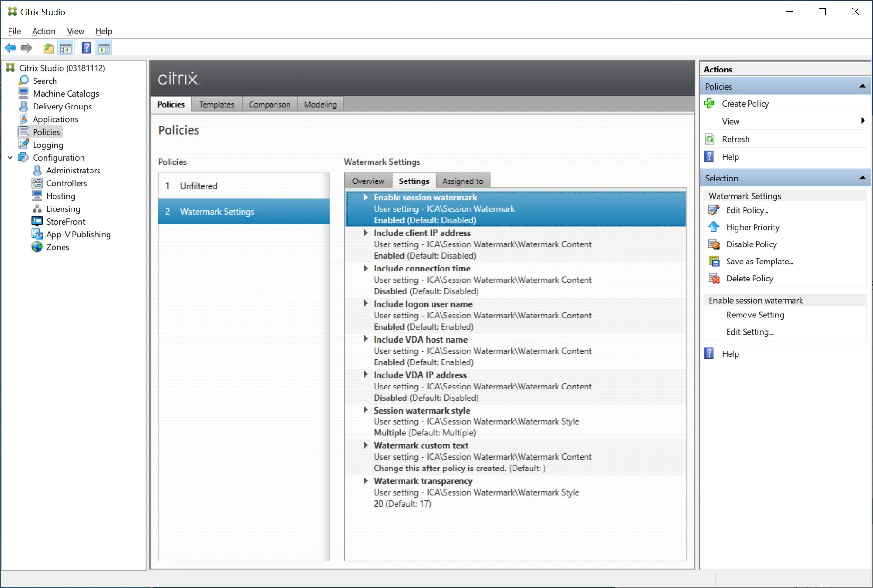This screenshot has height=588, width=873.
Task: Click the Help link below Edit Setting
Action: 730,353
